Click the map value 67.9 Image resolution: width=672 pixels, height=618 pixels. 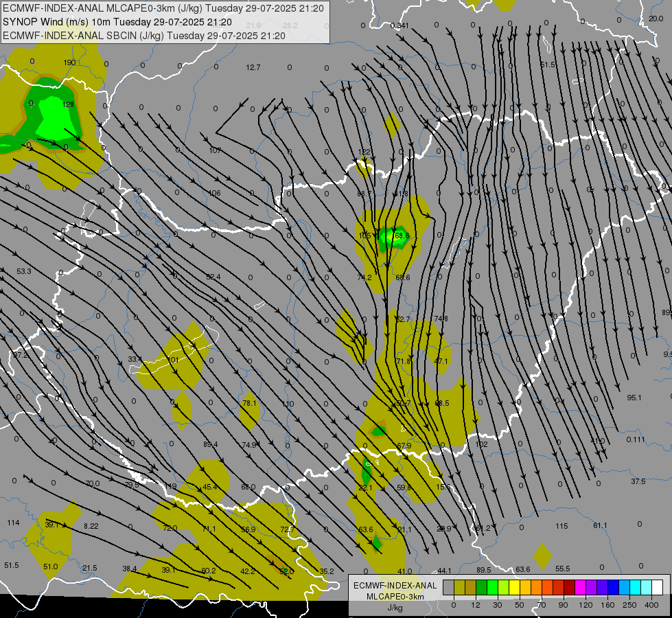(x=404, y=446)
